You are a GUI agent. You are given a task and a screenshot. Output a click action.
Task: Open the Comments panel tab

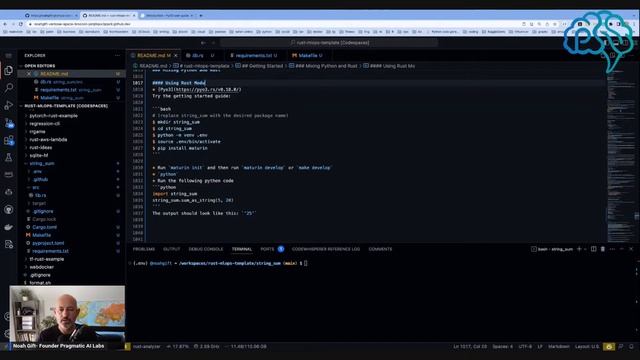point(380,249)
